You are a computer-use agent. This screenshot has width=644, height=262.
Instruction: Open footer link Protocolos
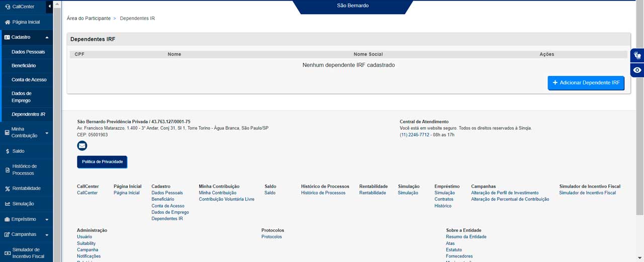tap(272, 237)
